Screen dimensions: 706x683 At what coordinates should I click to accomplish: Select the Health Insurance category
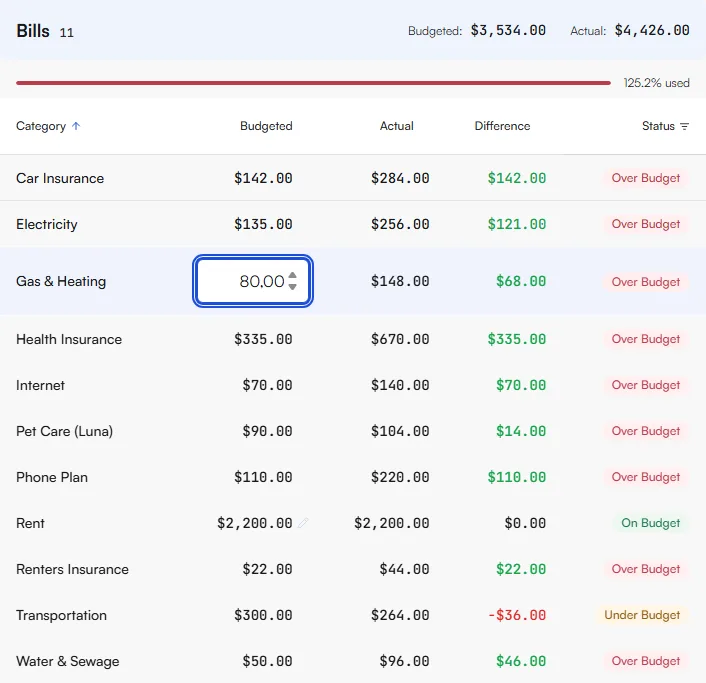[69, 339]
